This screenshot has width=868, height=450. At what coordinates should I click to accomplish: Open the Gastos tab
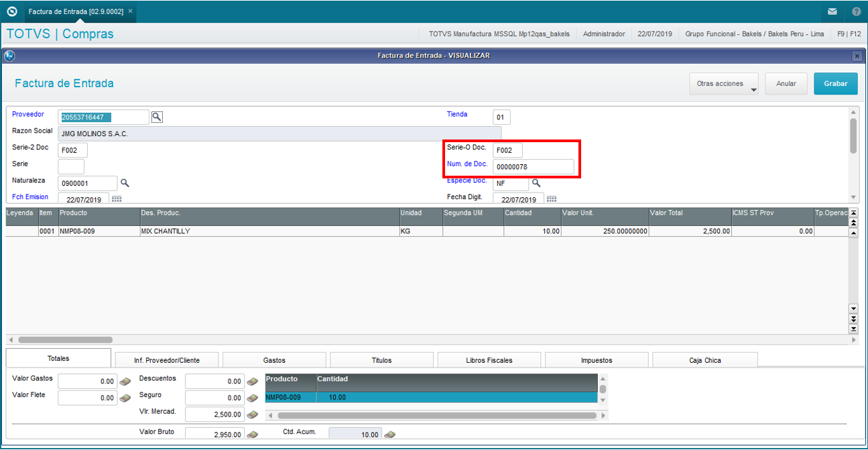[x=274, y=360]
